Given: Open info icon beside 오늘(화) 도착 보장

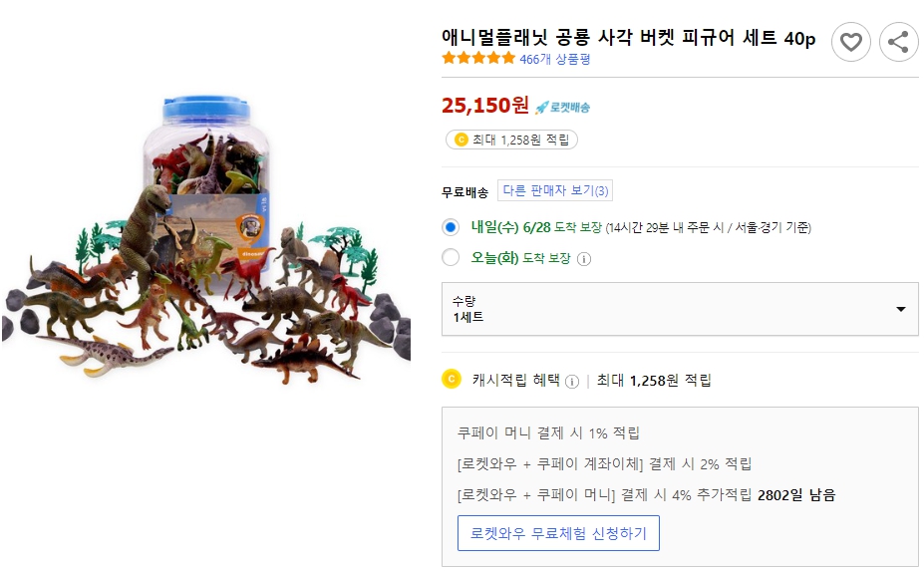Looking at the screenshot, I should (584, 259).
